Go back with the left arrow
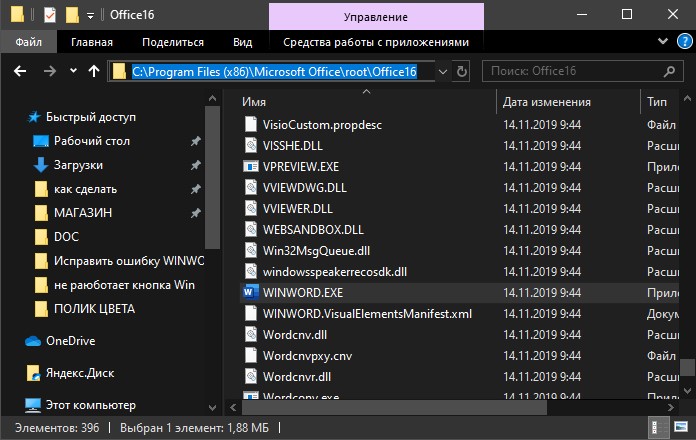696x440 pixels. click(x=20, y=71)
